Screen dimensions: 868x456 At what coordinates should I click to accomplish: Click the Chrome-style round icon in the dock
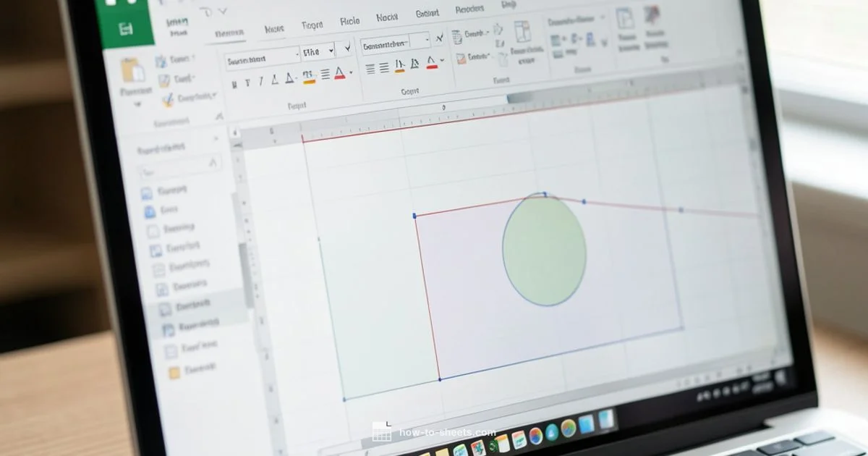coord(535,435)
